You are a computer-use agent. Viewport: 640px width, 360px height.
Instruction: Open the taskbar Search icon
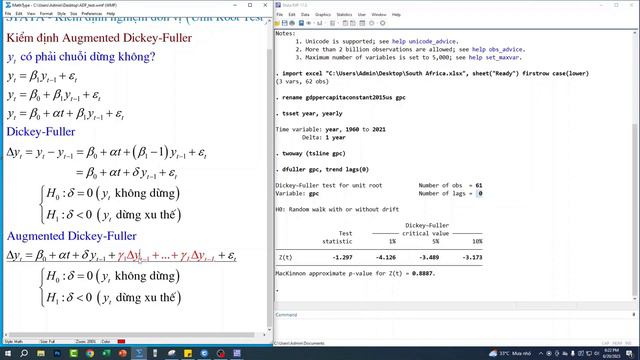24,353
